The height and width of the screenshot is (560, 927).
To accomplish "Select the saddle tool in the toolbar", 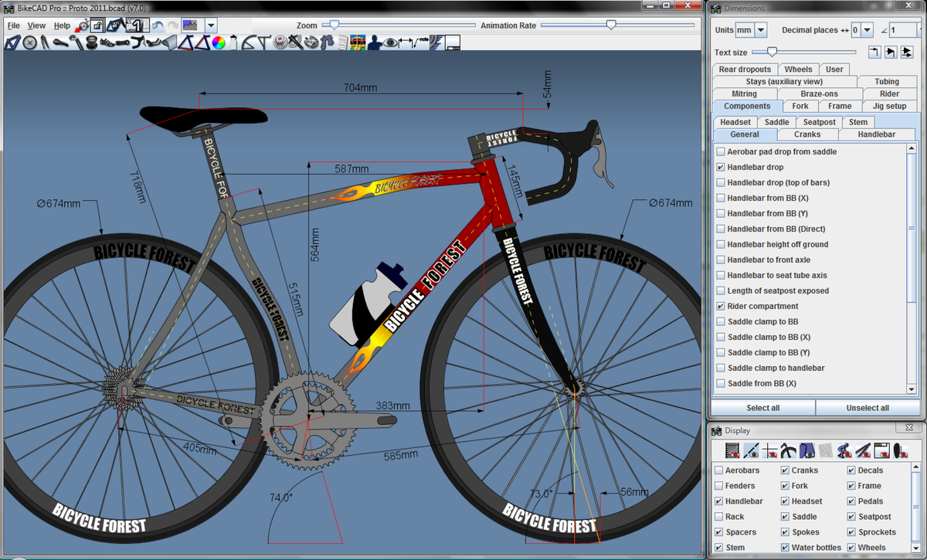I will [x=60, y=43].
